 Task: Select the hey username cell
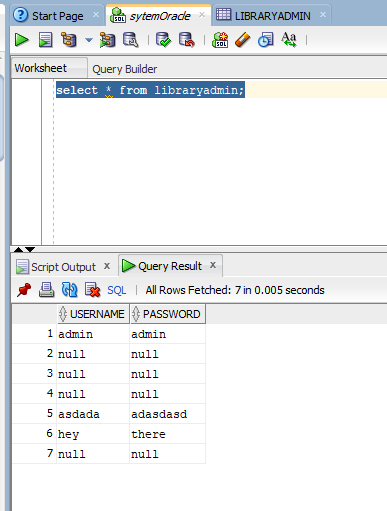tap(93, 434)
